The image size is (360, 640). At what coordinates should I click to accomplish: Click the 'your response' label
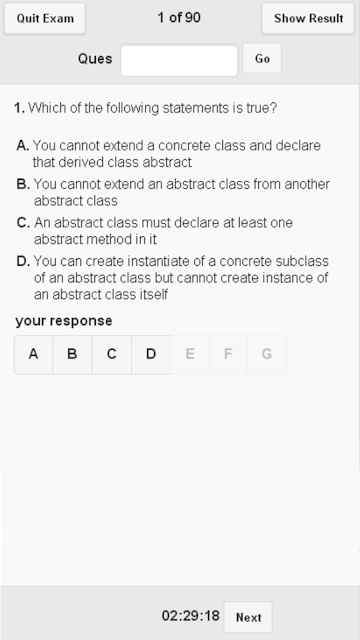[x=64, y=321]
